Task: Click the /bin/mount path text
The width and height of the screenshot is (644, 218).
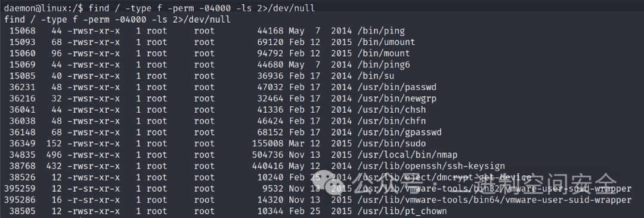Action: [383, 54]
